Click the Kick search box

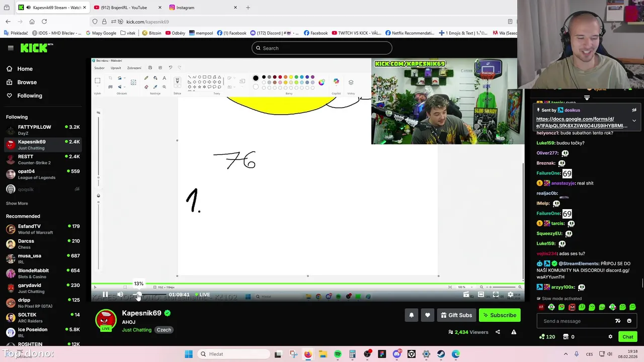click(322, 48)
